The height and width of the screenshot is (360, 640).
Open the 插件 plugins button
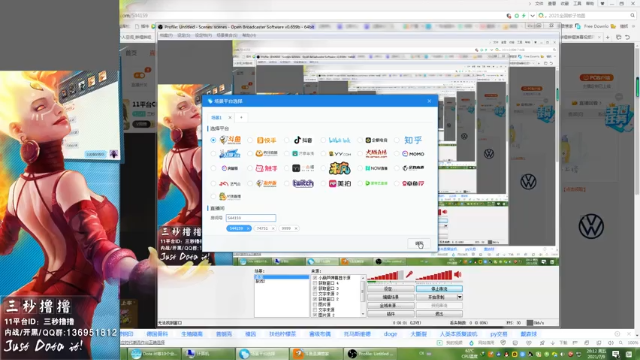[391, 314]
